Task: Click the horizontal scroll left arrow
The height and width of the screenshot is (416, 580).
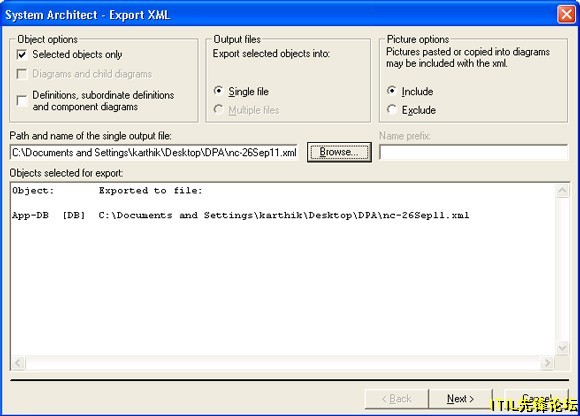Action: (x=18, y=363)
